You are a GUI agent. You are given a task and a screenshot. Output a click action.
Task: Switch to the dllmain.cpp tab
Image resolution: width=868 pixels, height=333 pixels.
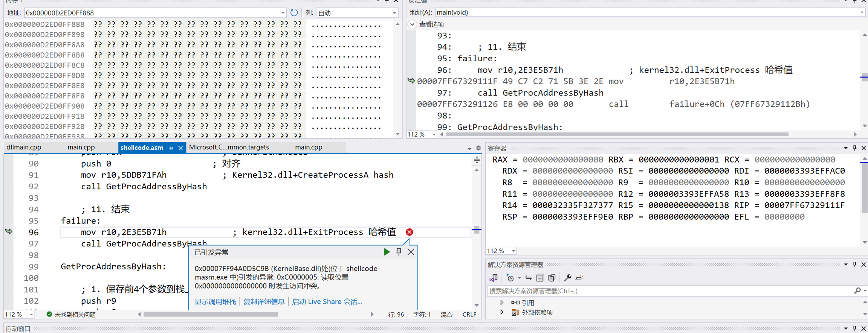pyautogui.click(x=24, y=147)
